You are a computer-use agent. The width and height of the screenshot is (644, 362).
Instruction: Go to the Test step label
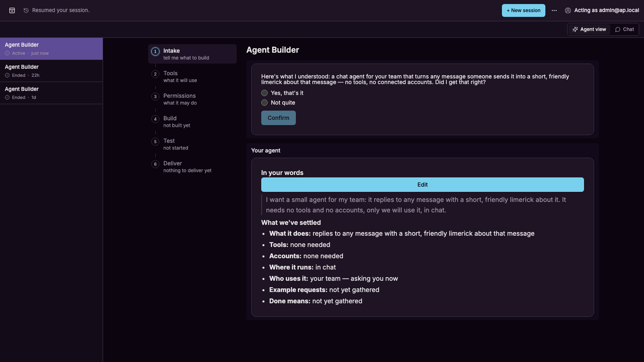tap(169, 141)
